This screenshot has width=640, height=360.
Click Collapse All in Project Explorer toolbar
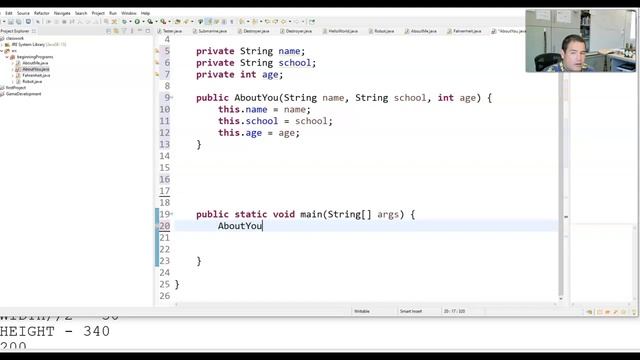click(108, 31)
